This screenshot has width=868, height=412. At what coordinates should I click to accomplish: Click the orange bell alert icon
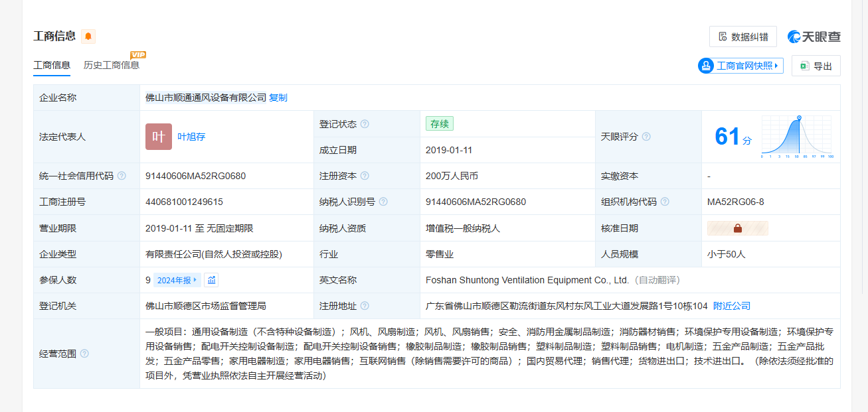click(x=88, y=36)
